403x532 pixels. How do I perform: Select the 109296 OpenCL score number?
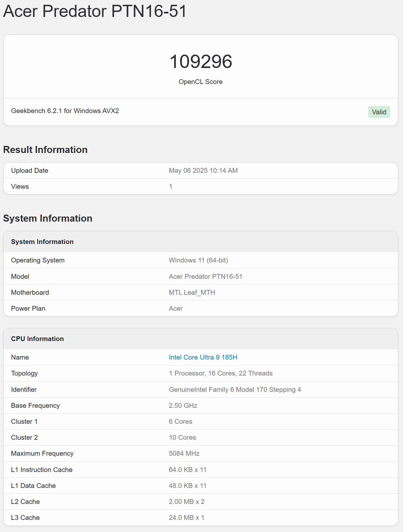coord(201,61)
